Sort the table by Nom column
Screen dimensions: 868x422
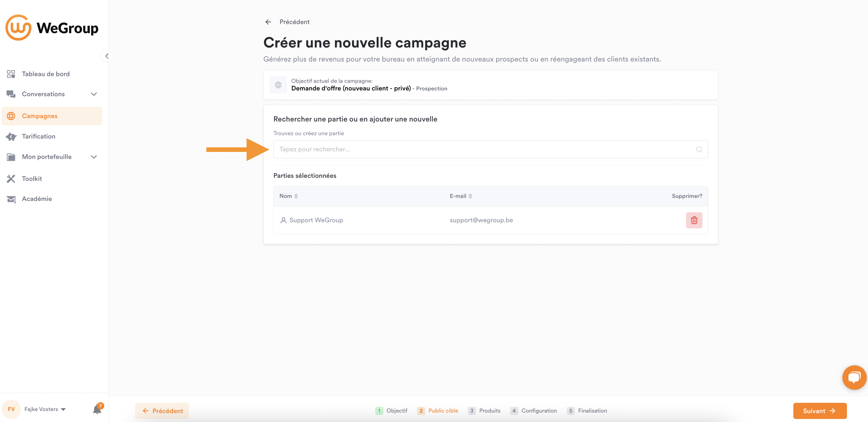(x=288, y=196)
